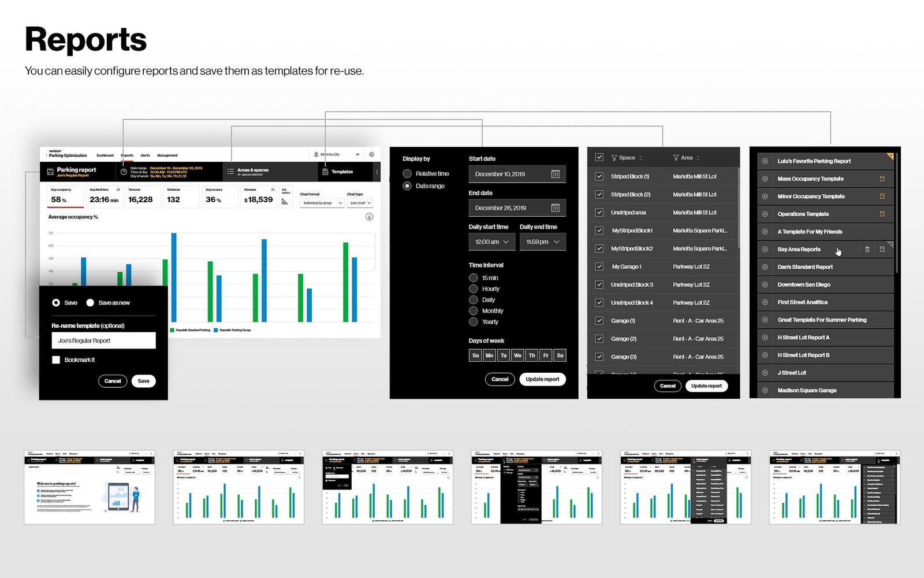Open the calendar icon for Start date
The height and width of the screenshot is (578, 924).
pyautogui.click(x=555, y=174)
